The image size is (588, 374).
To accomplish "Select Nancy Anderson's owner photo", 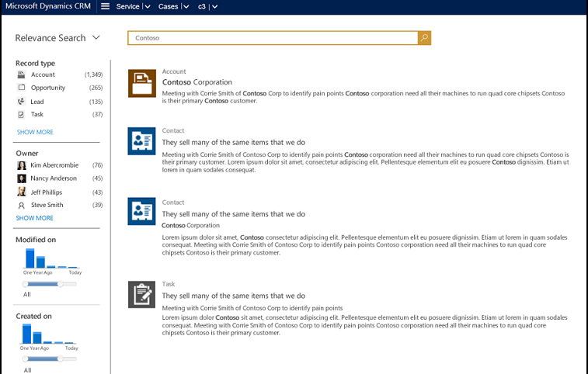I will click(22, 178).
